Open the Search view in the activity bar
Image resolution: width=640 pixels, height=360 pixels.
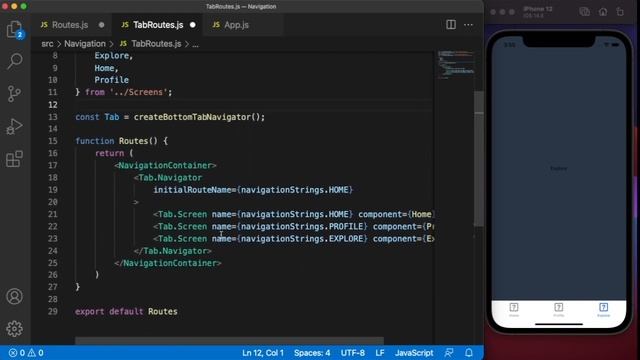[x=15, y=61]
